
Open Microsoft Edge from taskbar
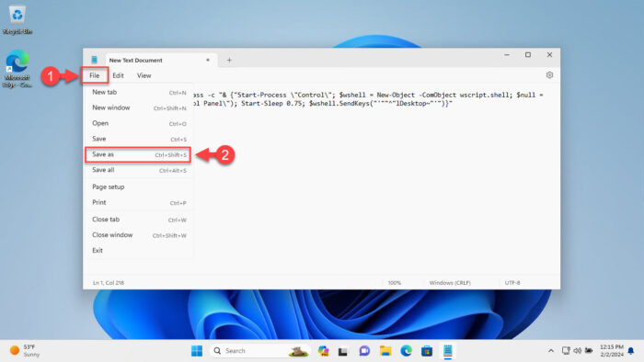407,351
